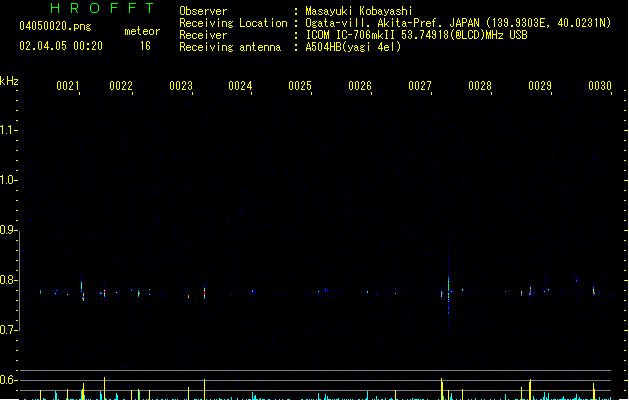629x400 pixels.
Task: Click the 0029 time marker
Action: pos(540,86)
